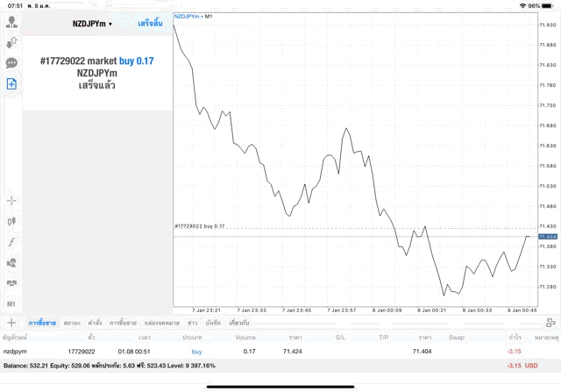
Task: Click the plus button beside bottom tabs
Action: coord(11,323)
